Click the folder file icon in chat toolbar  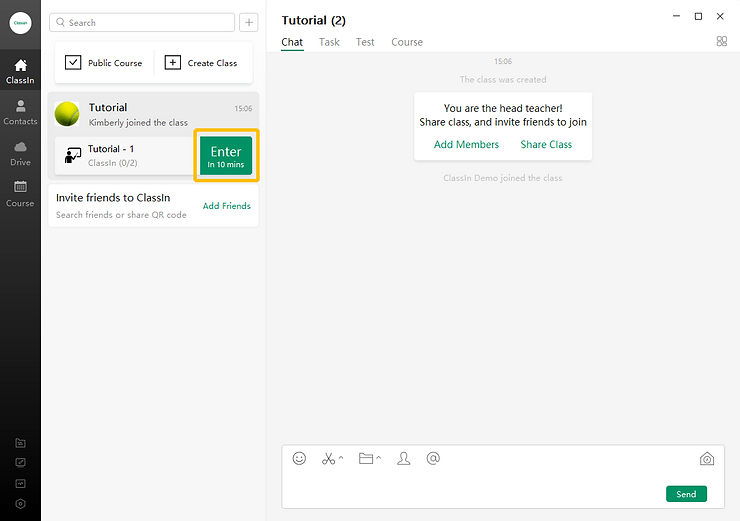click(366, 458)
